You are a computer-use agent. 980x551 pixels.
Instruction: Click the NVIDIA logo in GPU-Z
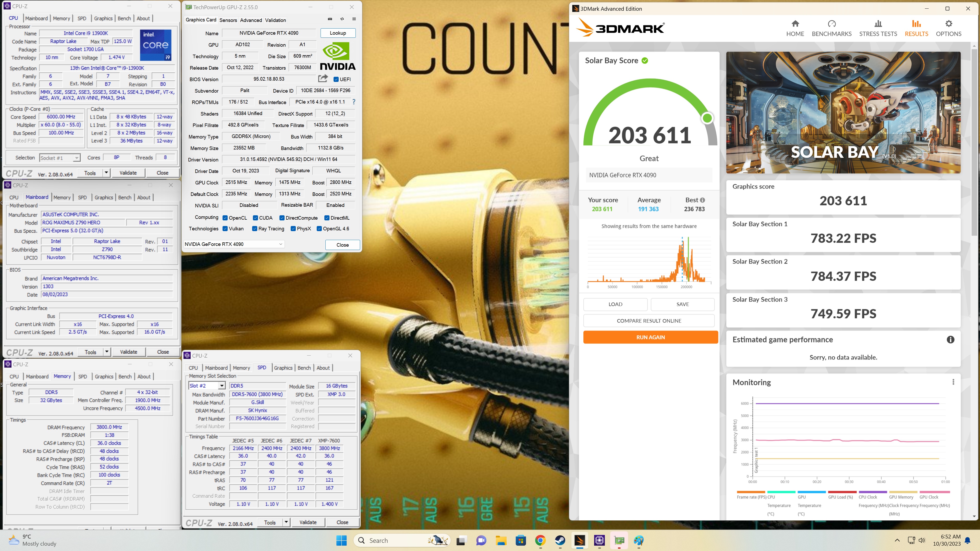pyautogui.click(x=337, y=56)
